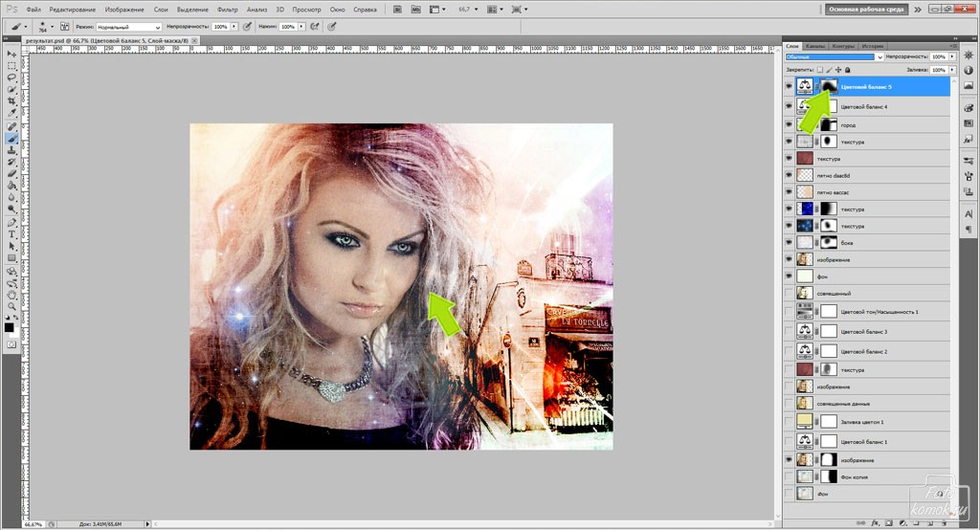Select the Zoom magnifier tool
Image resolution: width=980 pixels, height=530 pixels.
tap(11, 306)
